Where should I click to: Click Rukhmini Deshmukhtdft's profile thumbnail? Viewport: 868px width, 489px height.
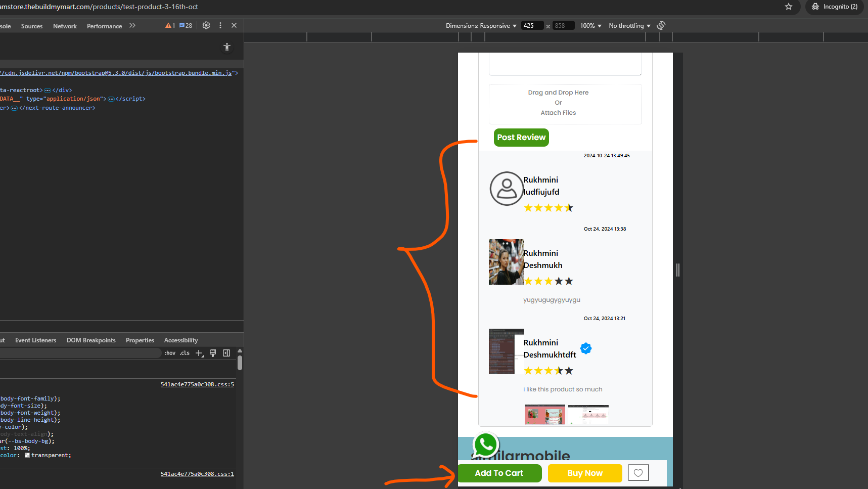[x=506, y=351]
